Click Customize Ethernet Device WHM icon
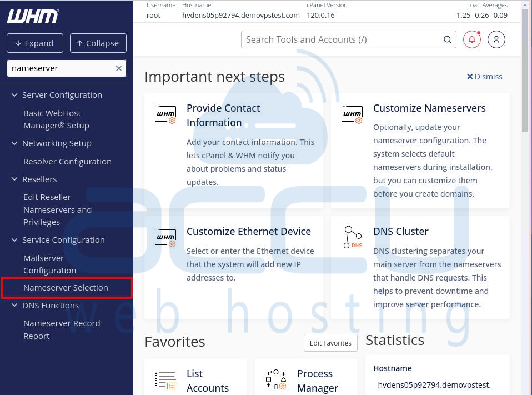 (x=165, y=238)
